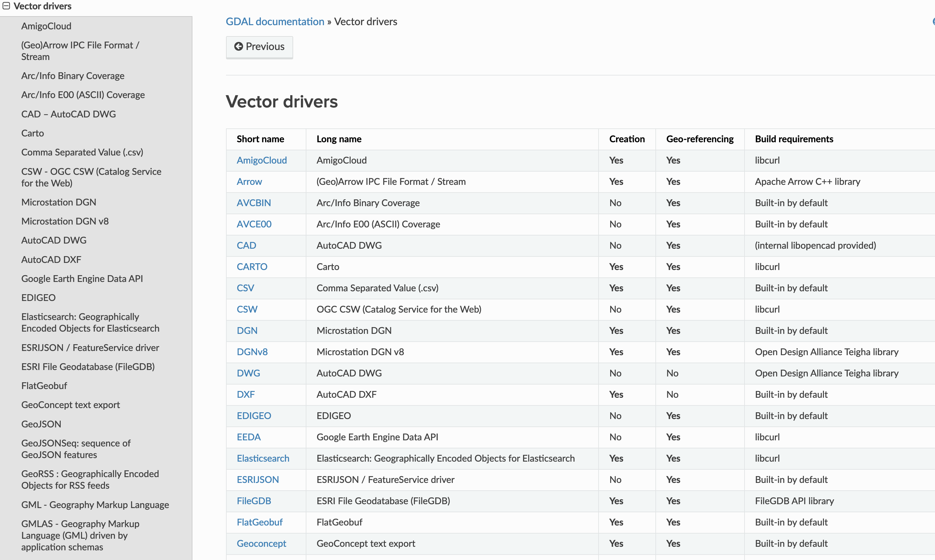Select Microstation DGN v8 sidebar item
This screenshot has width=935, height=560.
click(65, 221)
